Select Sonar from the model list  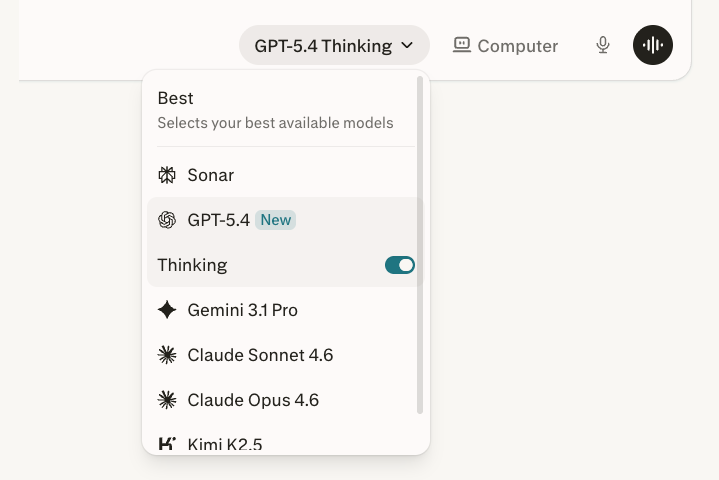(211, 175)
